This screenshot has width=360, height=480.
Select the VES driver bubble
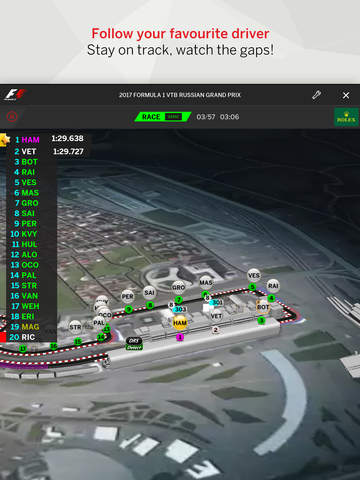click(x=254, y=275)
